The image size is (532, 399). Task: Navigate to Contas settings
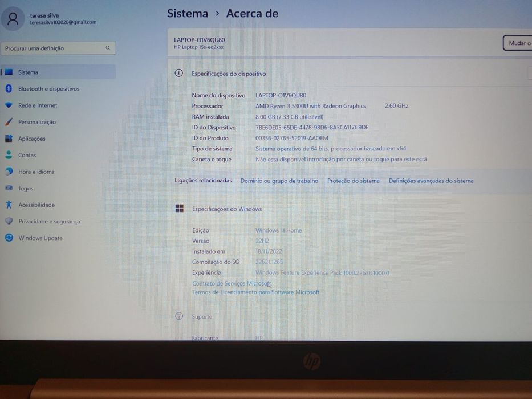(x=27, y=156)
